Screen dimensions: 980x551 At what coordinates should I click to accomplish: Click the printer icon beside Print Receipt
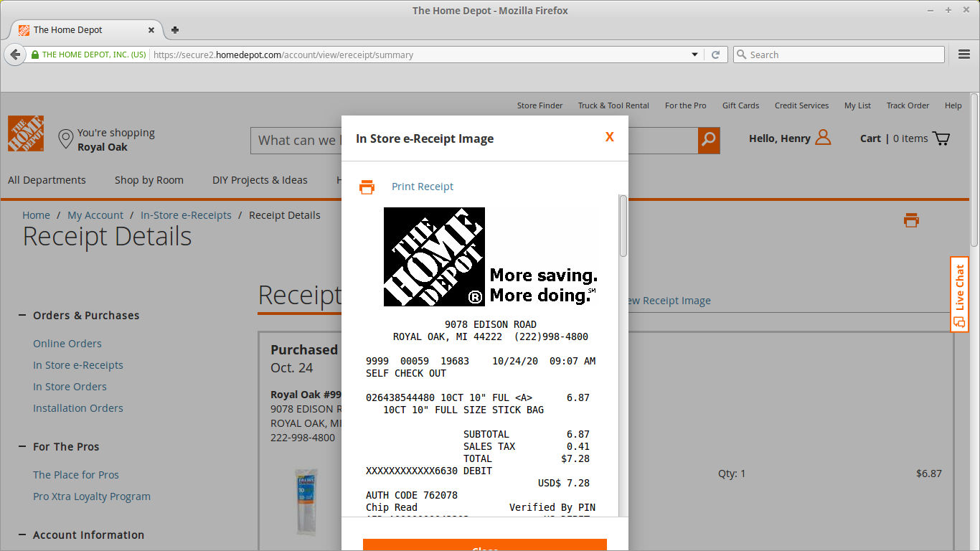[367, 187]
